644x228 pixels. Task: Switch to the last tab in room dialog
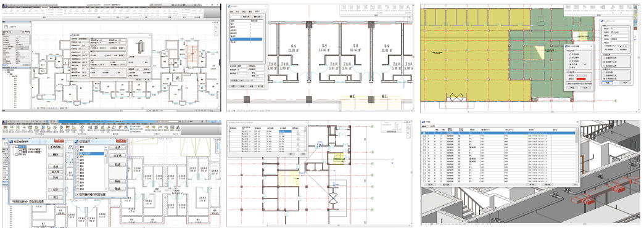[x=257, y=12]
